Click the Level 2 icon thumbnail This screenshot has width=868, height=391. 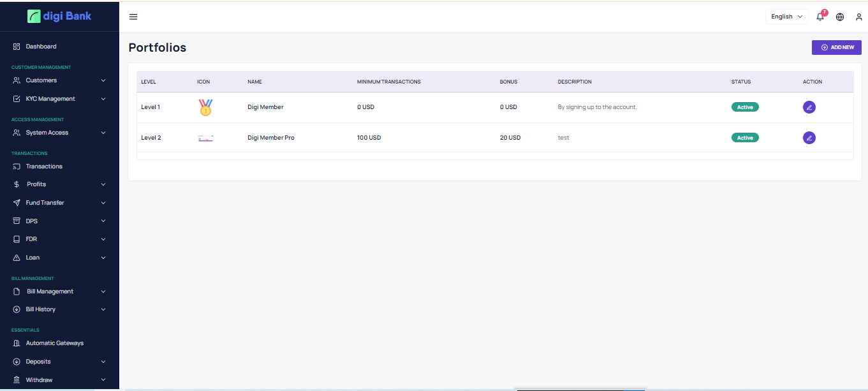(205, 138)
